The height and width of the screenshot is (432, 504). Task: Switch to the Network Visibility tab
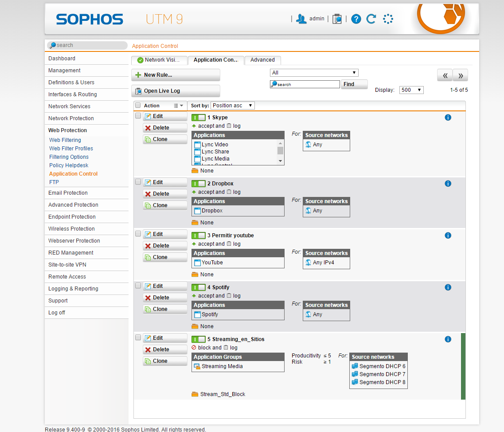point(160,60)
